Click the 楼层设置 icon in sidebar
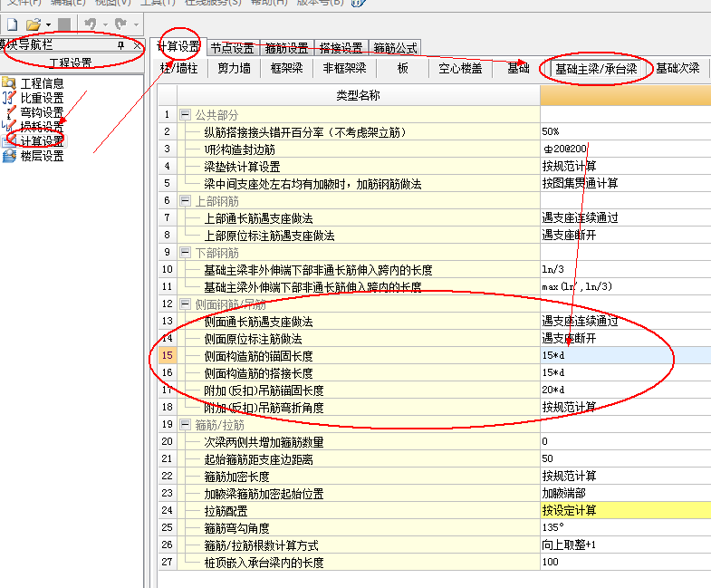 pos(9,156)
